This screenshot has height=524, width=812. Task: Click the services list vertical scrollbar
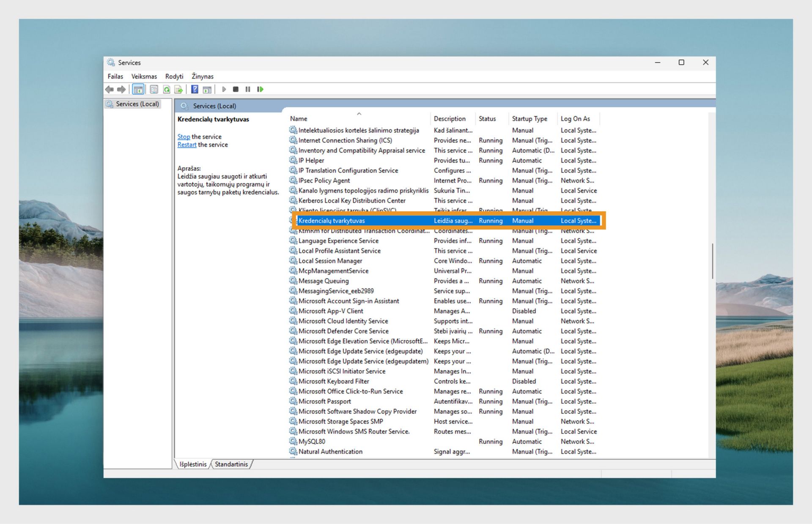[712, 261]
